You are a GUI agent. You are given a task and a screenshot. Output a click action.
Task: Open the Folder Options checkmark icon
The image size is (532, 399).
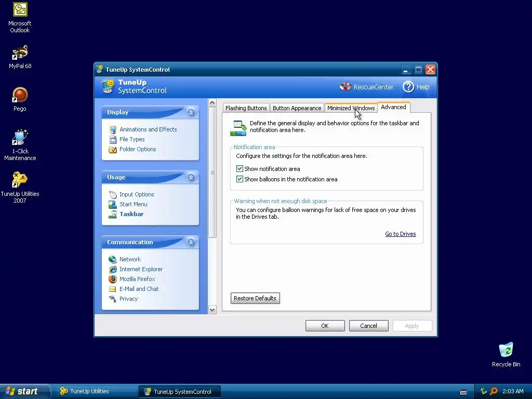113,149
